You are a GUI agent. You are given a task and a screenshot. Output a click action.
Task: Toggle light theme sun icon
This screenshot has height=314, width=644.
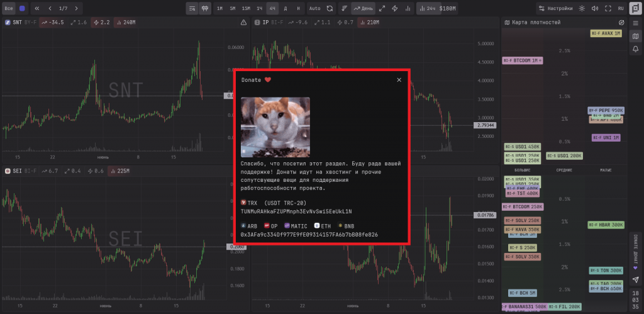(582, 8)
